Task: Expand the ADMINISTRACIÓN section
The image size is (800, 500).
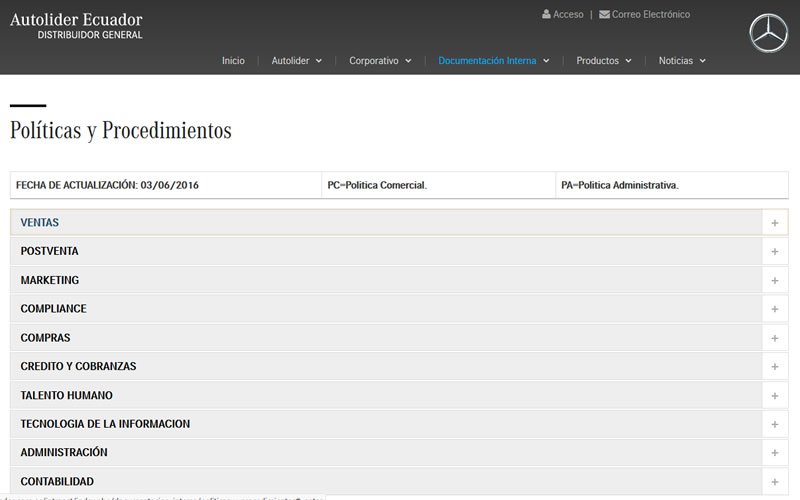Action: (x=64, y=453)
